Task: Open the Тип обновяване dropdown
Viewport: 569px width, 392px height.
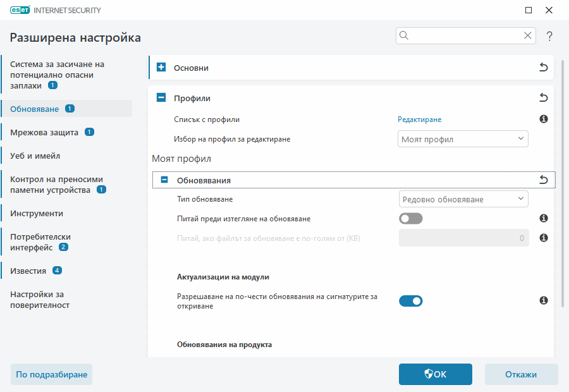Action: pyautogui.click(x=463, y=199)
